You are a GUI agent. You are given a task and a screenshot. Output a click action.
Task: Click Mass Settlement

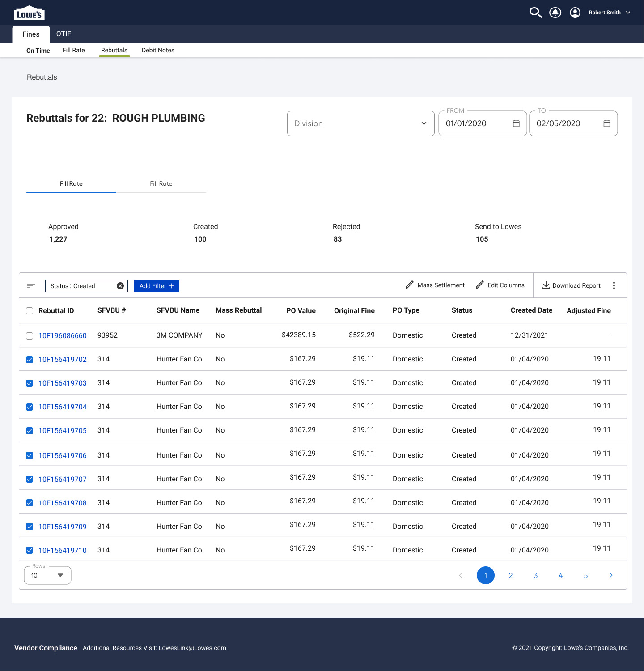[435, 285]
